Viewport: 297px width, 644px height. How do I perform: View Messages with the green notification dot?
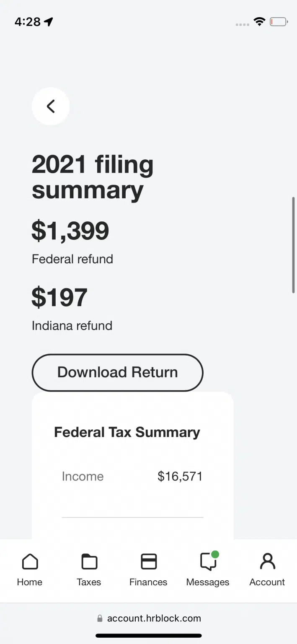click(x=208, y=570)
